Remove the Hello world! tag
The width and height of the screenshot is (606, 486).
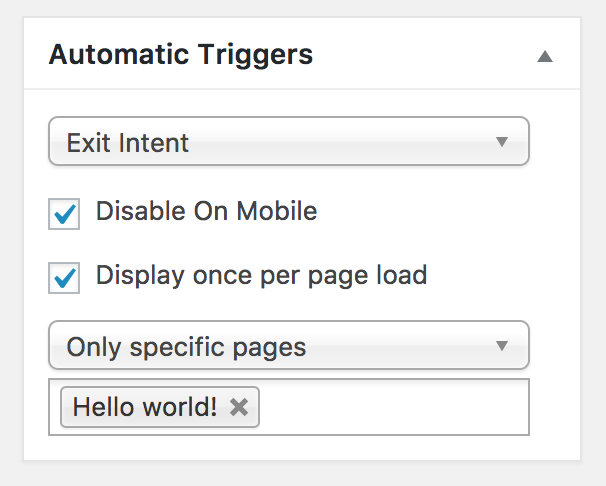tap(238, 407)
